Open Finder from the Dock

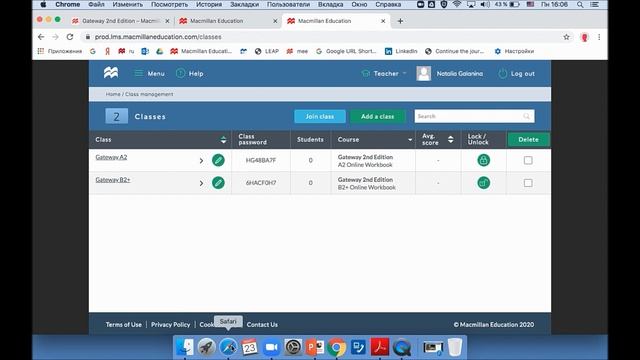185,347
